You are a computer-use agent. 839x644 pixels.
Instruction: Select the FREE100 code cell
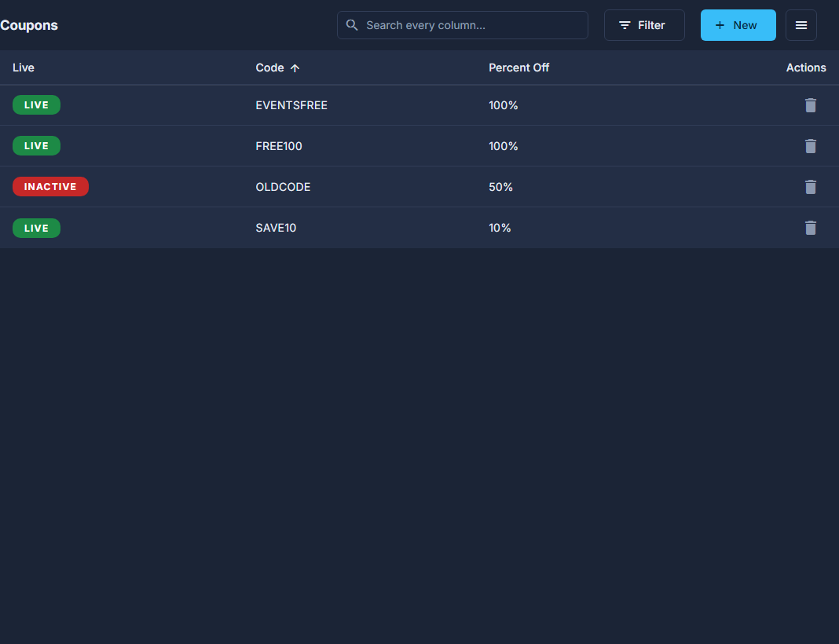[279, 146]
